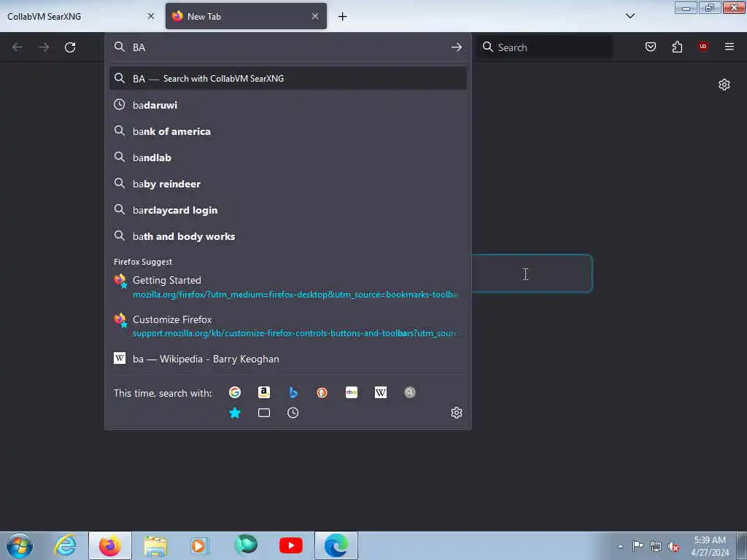Show hidden system tray icons
The width and height of the screenshot is (747, 560).
point(620,547)
